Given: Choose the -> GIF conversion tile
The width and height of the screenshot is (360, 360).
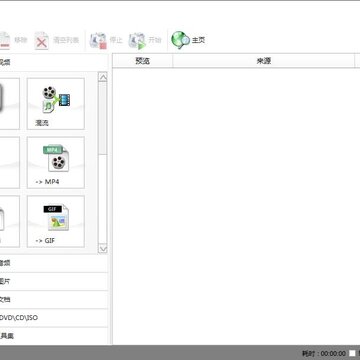Looking at the screenshot, I should (56, 221).
